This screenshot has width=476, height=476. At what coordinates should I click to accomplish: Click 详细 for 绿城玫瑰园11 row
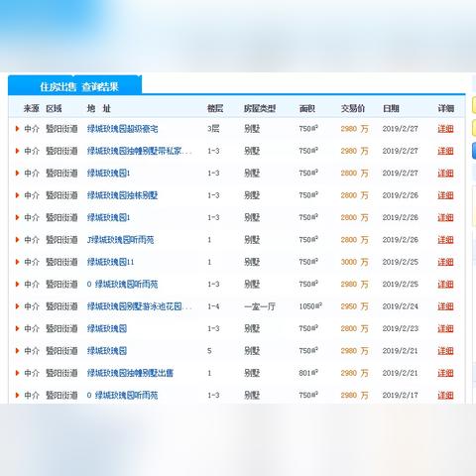(x=445, y=262)
